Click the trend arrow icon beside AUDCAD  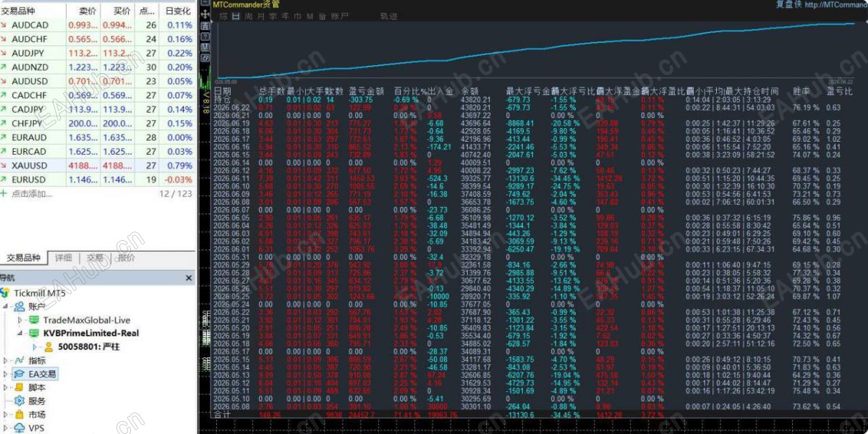4,25
